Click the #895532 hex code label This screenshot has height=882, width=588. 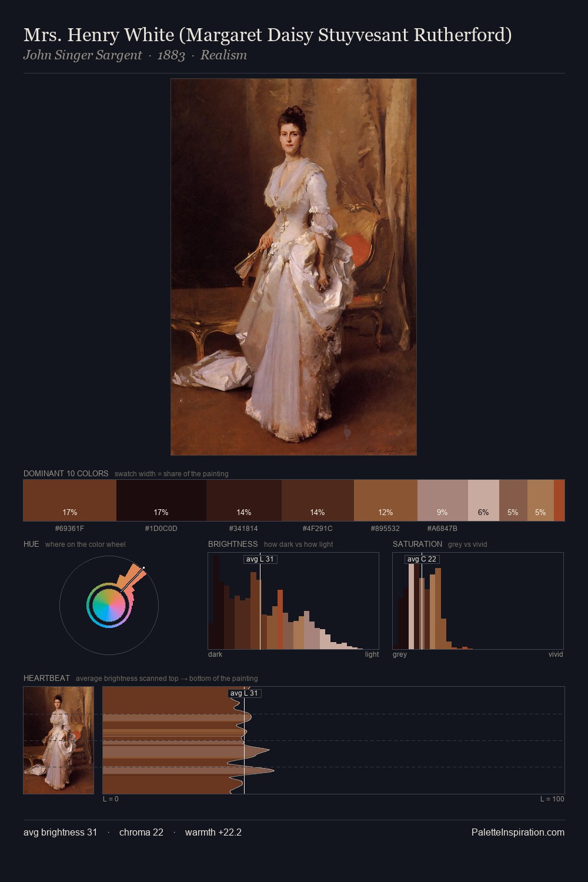[385, 529]
